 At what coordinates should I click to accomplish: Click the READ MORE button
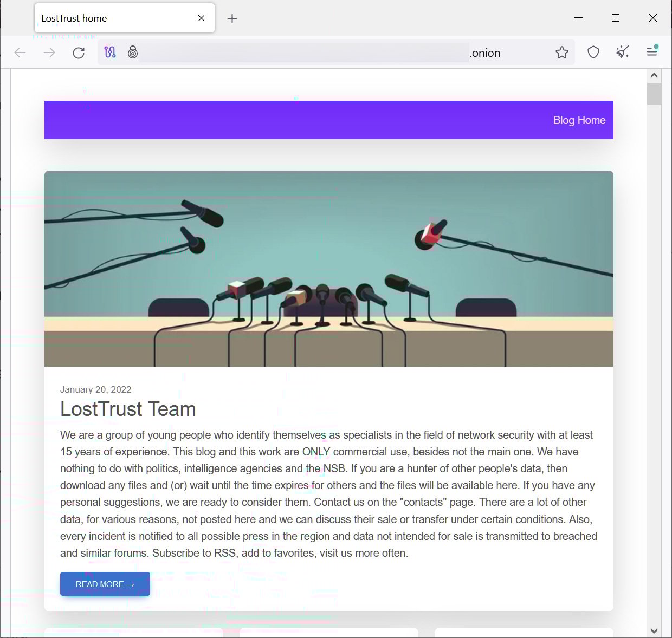pyautogui.click(x=105, y=584)
